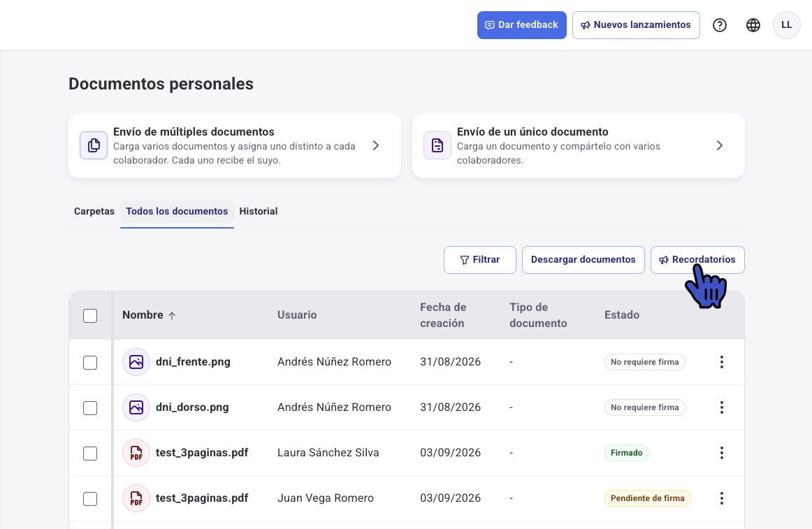
Task: Click the Firmado status badge
Action: pos(627,453)
